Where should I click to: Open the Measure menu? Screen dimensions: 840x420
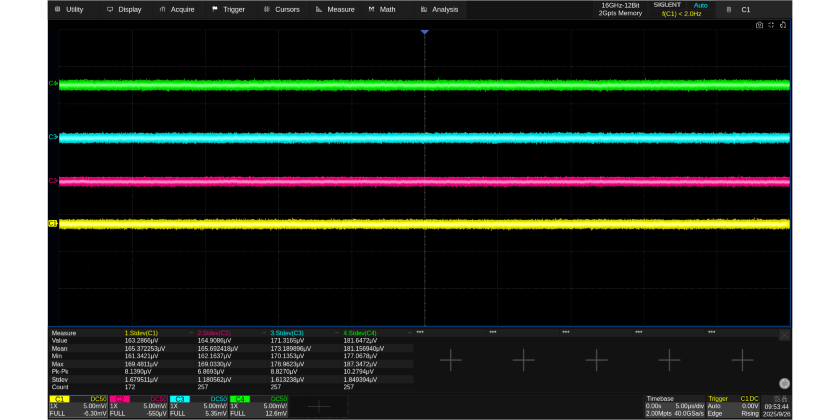(x=335, y=9)
